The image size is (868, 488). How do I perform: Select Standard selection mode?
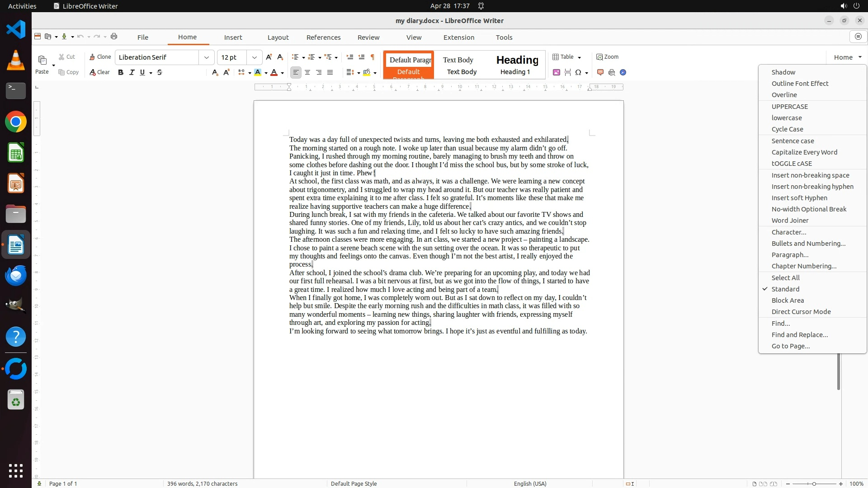(x=785, y=289)
